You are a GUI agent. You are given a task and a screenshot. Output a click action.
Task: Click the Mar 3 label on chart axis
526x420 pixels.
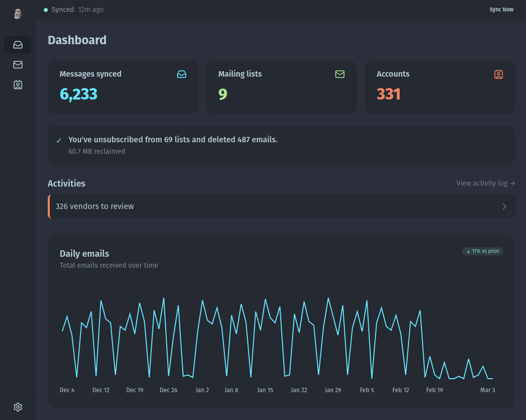point(488,390)
